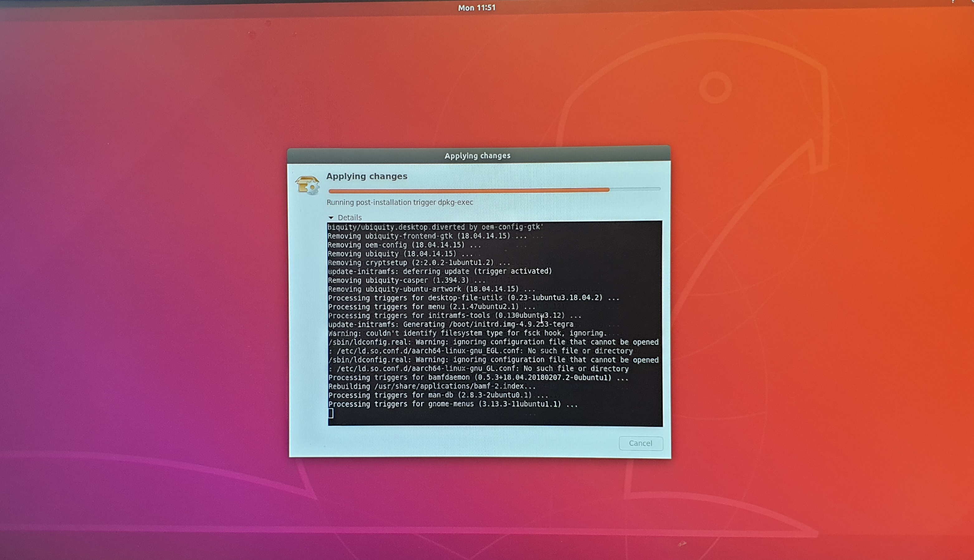Click the Rebuilding bamf-2.index terminal line
The height and width of the screenshot is (560, 974).
(432, 386)
